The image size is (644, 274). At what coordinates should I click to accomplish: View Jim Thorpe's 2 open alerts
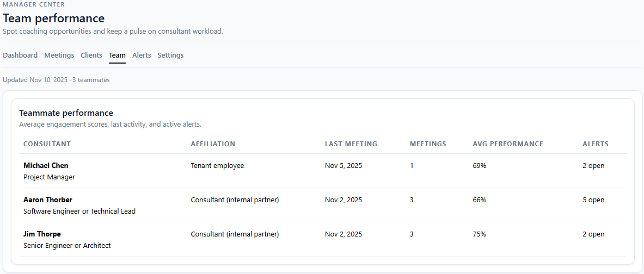click(x=593, y=234)
